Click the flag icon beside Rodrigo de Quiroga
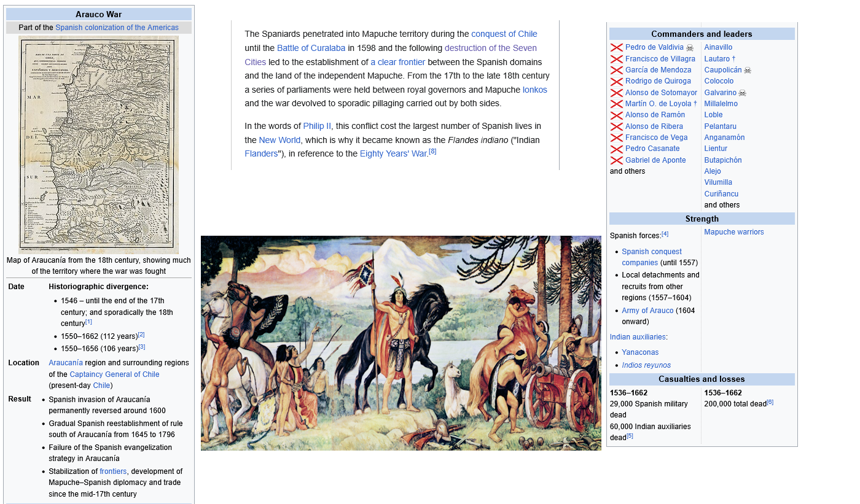The height and width of the screenshot is (504, 860). click(616, 81)
